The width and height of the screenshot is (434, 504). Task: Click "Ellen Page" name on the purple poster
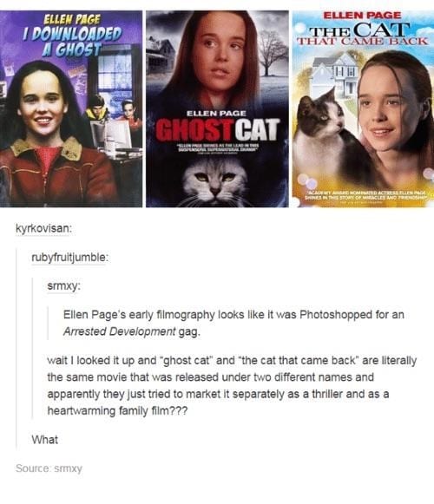coord(72,20)
